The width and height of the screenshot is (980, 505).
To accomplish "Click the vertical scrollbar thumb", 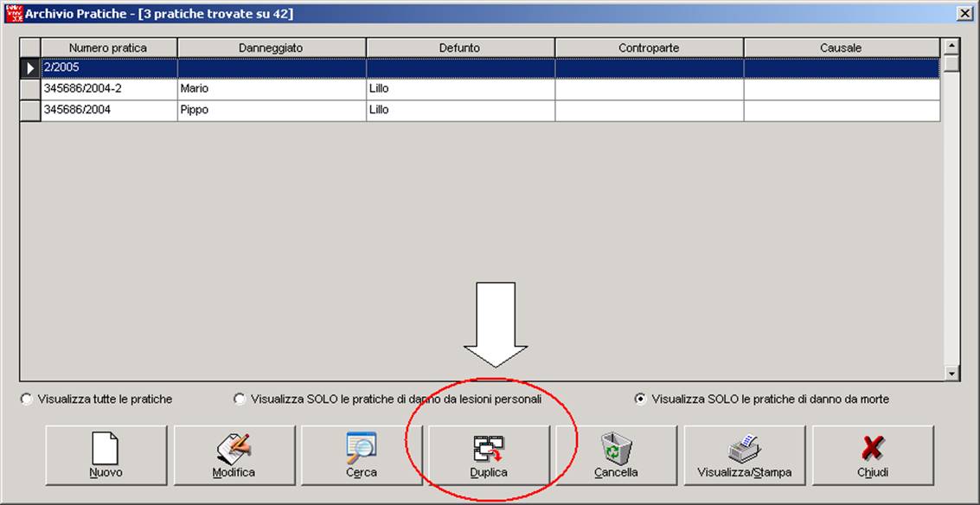I will point(951,63).
